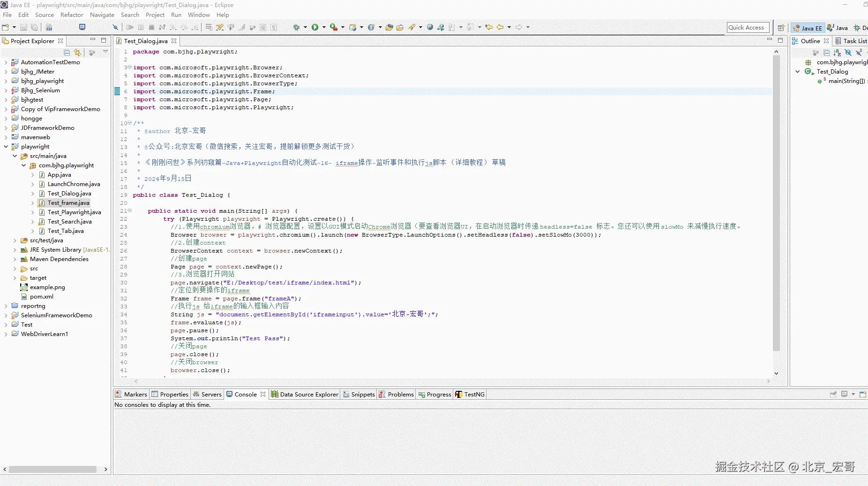
Task: Open the Navigate menu
Action: [102, 15]
